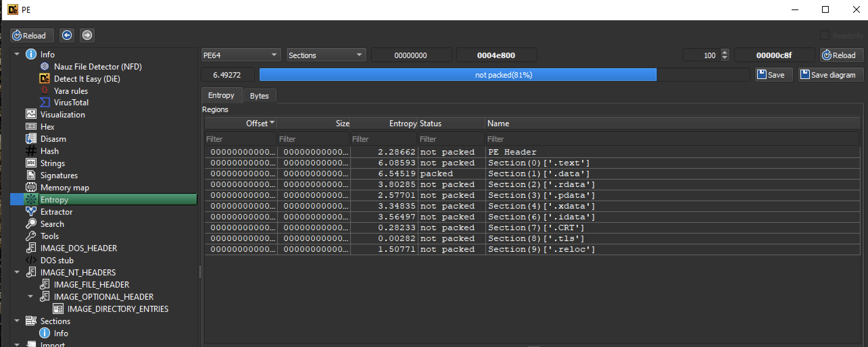This screenshot has width=868, height=347.
Task: Switch to the Bytes tab
Action: pos(259,96)
